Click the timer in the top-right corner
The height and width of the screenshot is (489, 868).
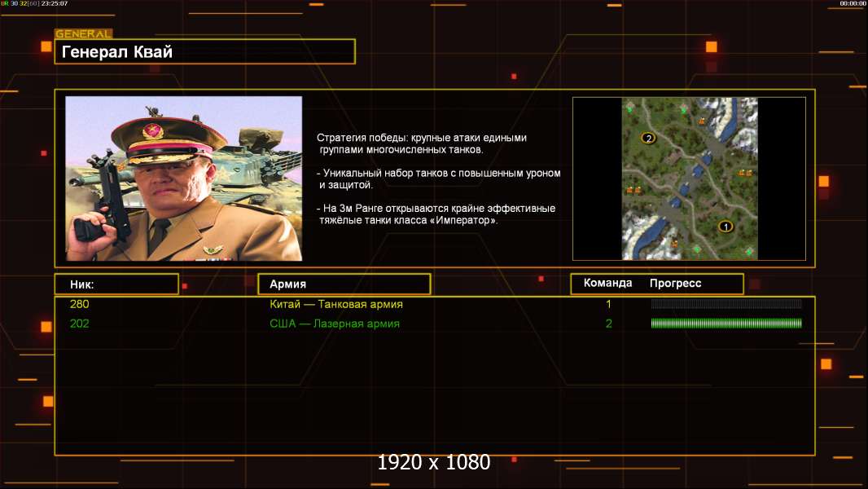[x=853, y=4]
